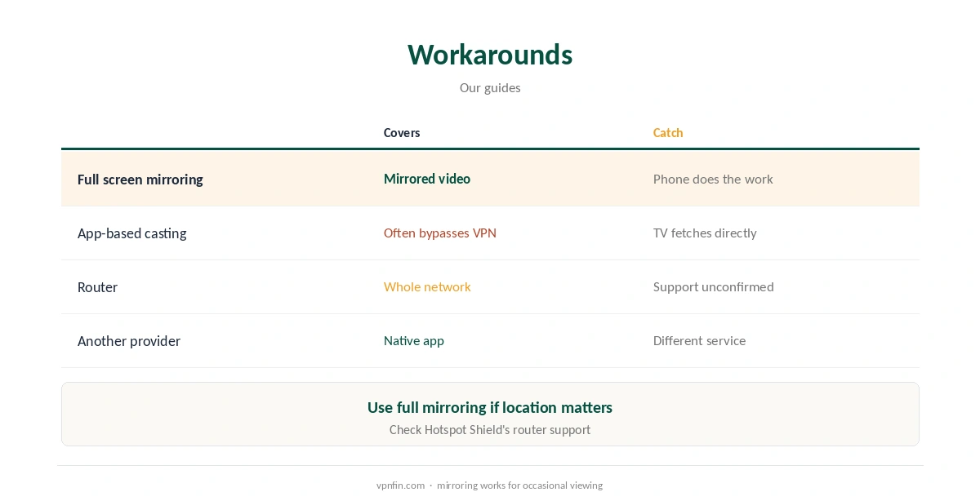Select the 'App-based casting' row label
Image resolution: width=980 pixels, height=501 pixels.
[132, 233]
